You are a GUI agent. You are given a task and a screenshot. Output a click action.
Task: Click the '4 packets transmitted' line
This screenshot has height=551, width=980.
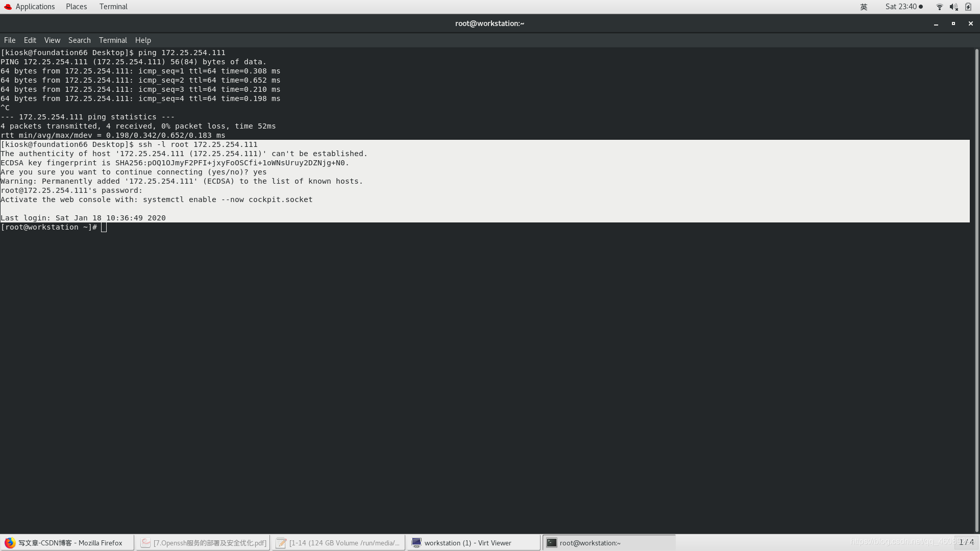tap(138, 127)
